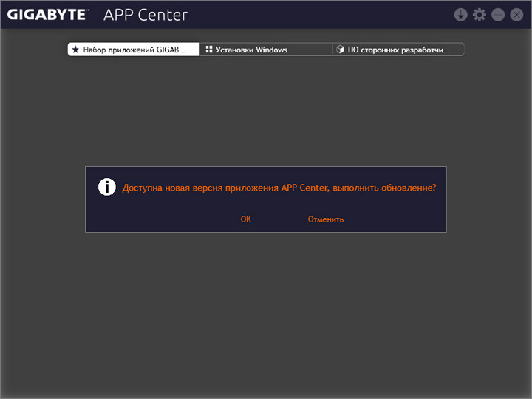Select the ПО сторонних разработчи... tab
The height and width of the screenshot is (399, 532).
click(x=398, y=50)
